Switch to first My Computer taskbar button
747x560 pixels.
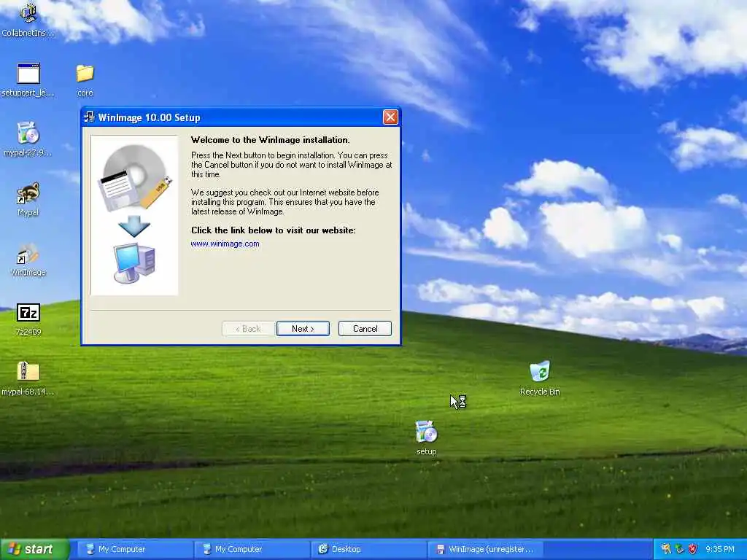133,549
